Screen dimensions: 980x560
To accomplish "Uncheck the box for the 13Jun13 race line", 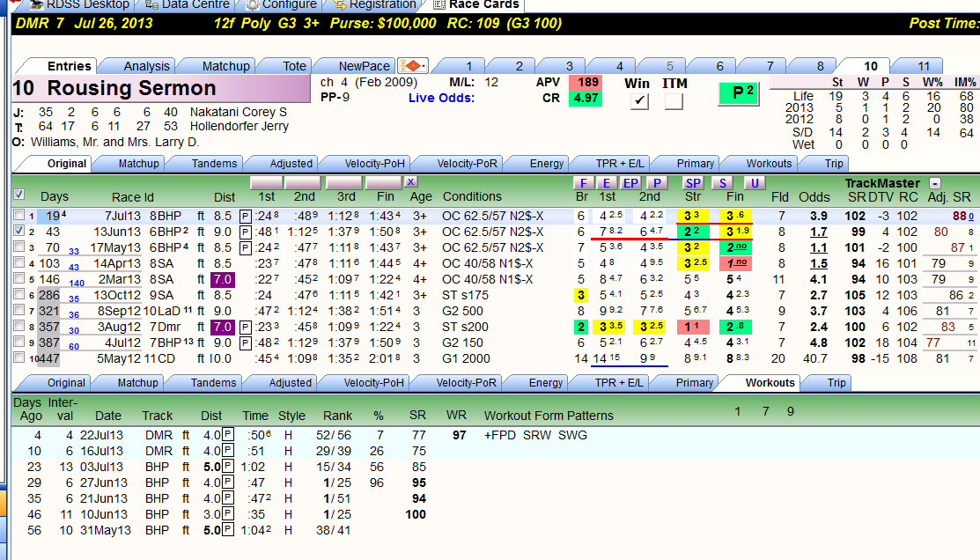I will (x=19, y=231).
